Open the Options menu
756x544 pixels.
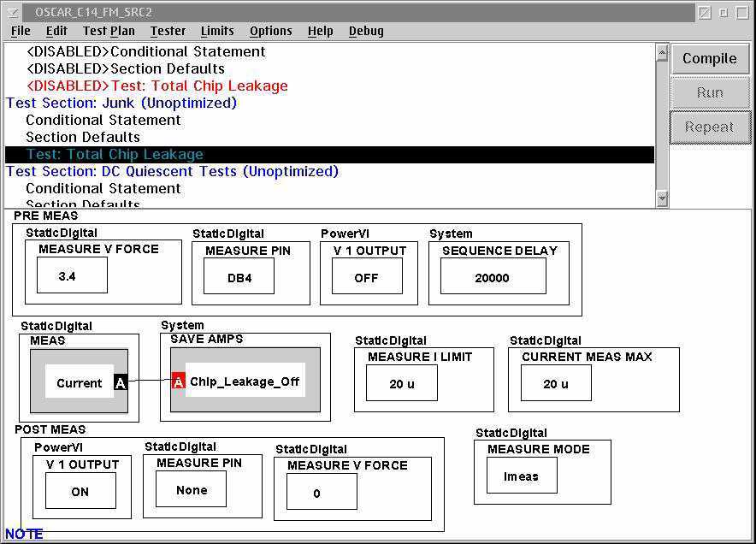271,31
